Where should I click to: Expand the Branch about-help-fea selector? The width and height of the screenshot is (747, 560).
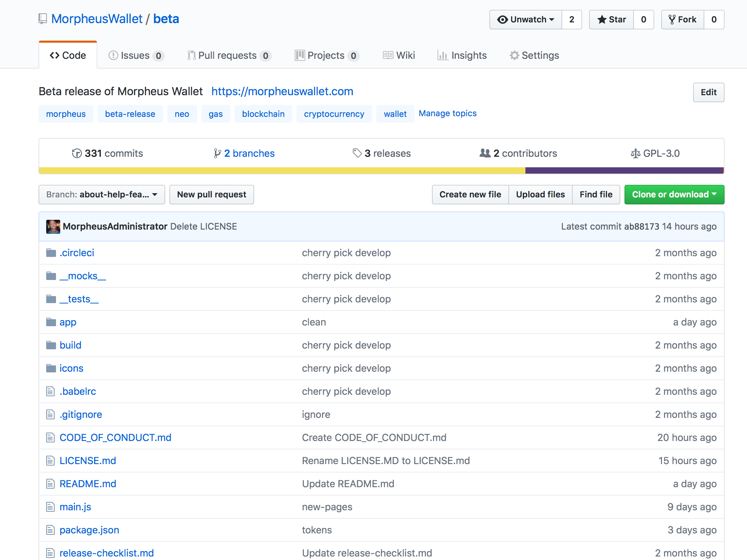tap(102, 195)
